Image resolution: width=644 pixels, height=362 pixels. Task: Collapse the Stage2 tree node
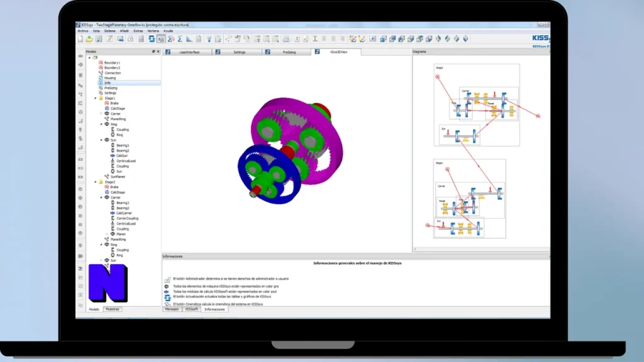point(96,182)
